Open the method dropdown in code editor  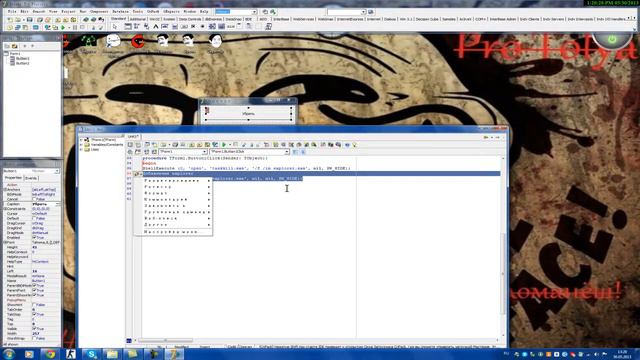(287, 152)
